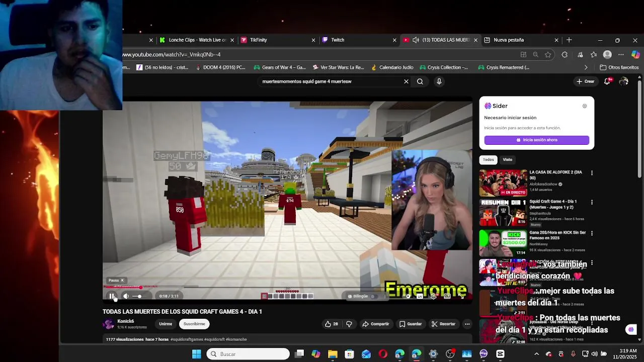The height and width of the screenshot is (362, 644).
Task: Open the YouTube account avatar menu
Action: 624,81
